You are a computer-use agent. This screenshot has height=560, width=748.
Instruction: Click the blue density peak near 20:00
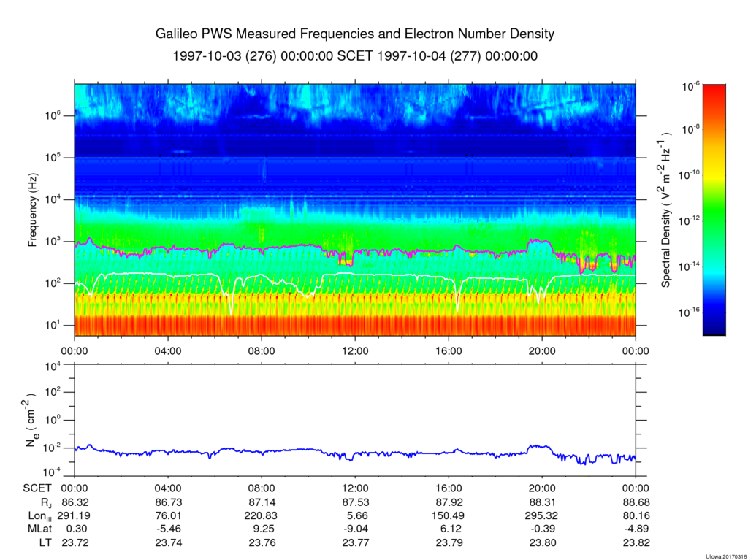point(538,447)
